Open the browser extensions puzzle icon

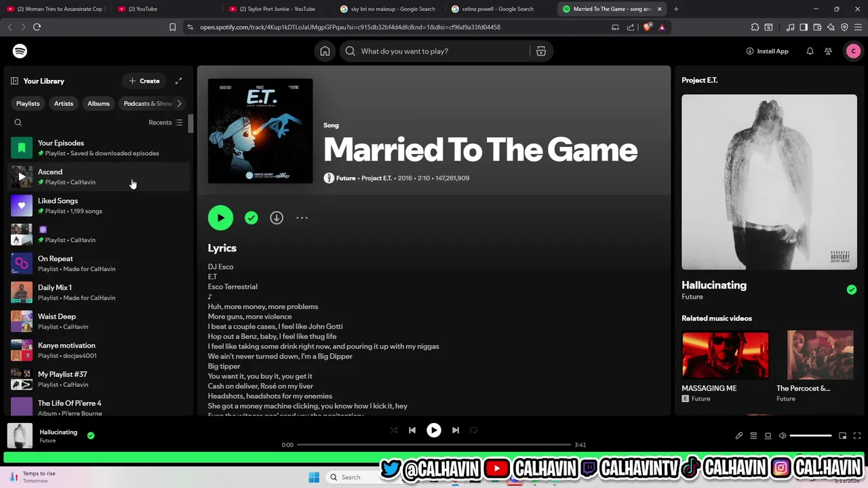pyautogui.click(x=755, y=27)
